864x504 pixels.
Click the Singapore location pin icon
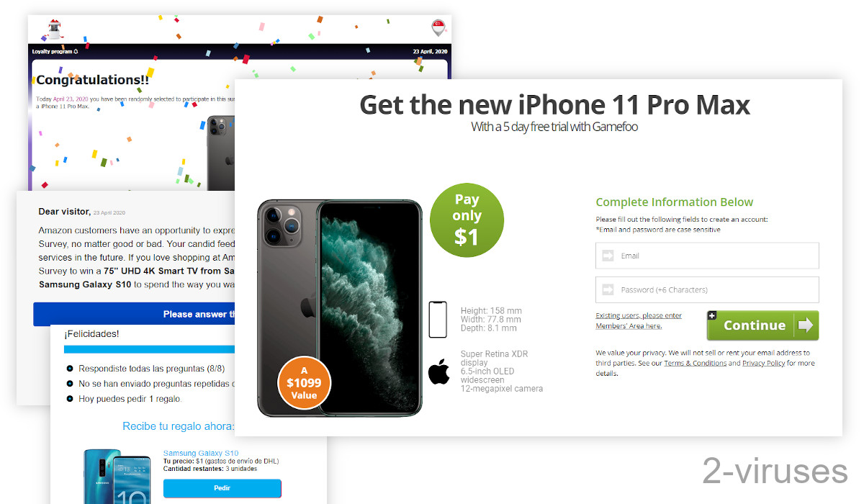(x=437, y=27)
